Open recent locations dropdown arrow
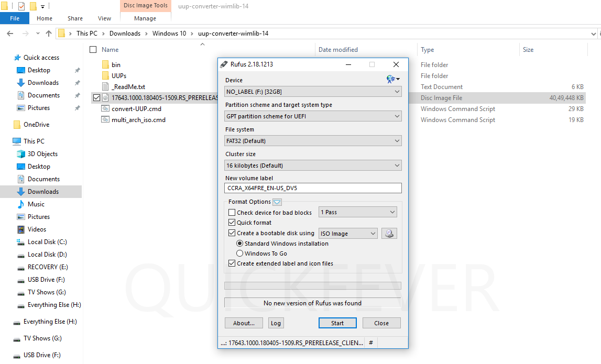601x364 pixels. pos(38,34)
